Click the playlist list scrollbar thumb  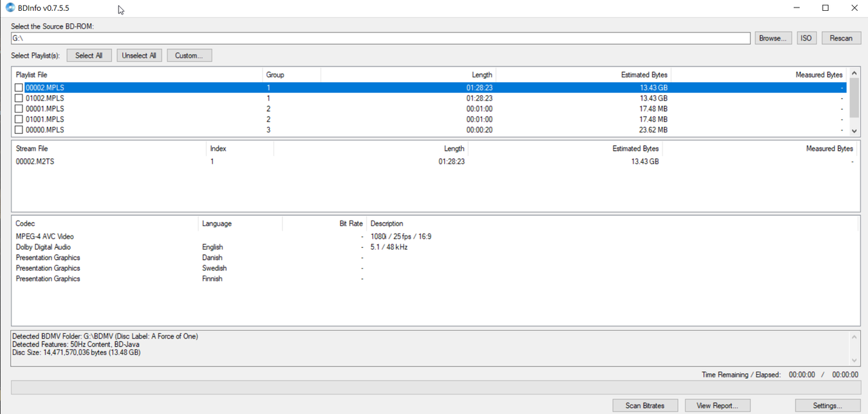tap(854, 98)
